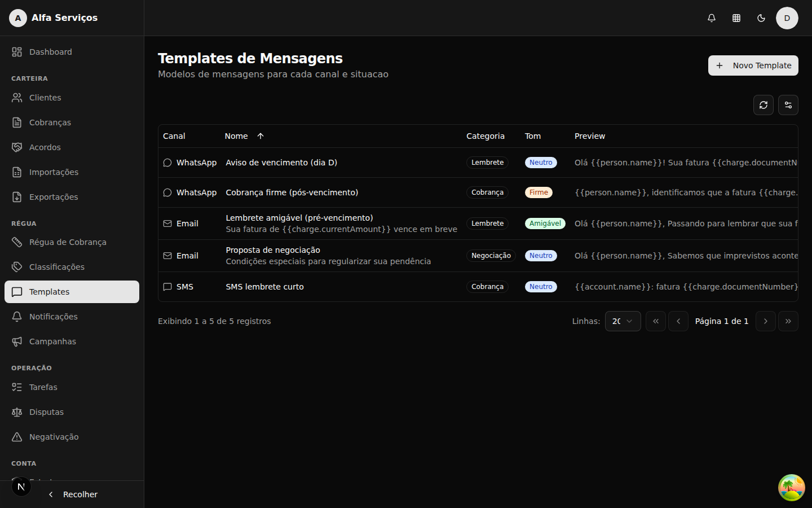Click the Next.js N dev indicator
This screenshot has width=812, height=508.
click(21, 487)
